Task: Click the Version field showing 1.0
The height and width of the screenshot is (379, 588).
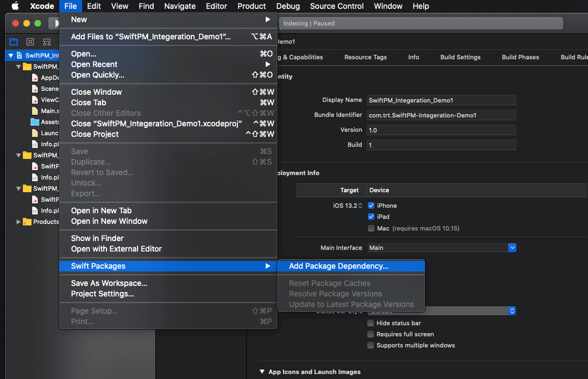Action: [x=442, y=130]
